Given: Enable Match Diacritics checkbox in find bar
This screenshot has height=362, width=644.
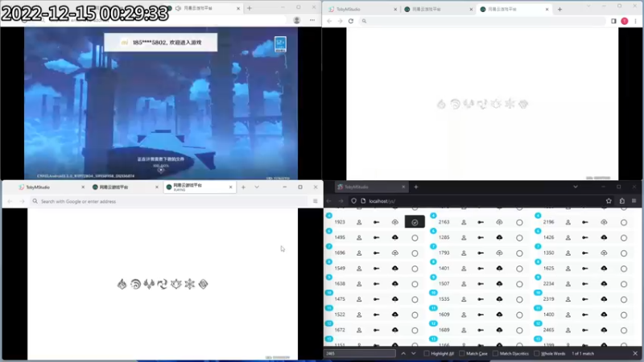Looking at the screenshot, I should pos(495,353).
